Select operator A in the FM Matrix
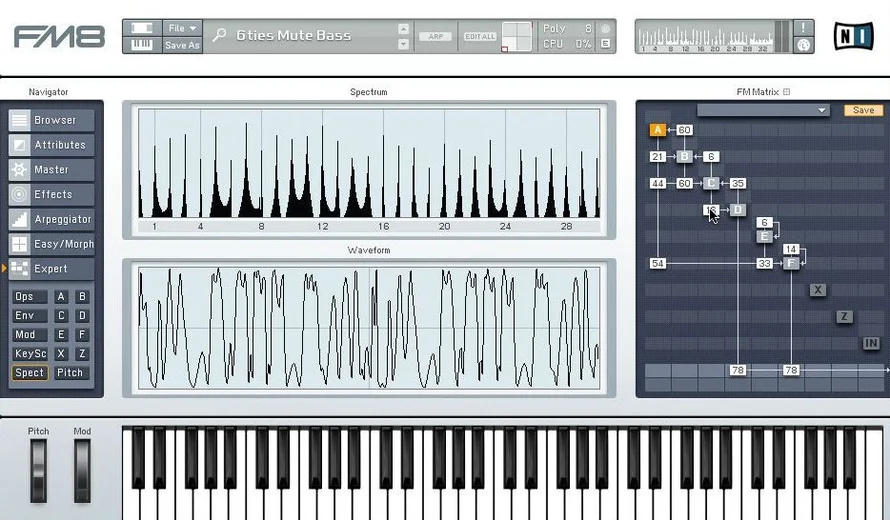890x520 pixels. click(x=657, y=130)
